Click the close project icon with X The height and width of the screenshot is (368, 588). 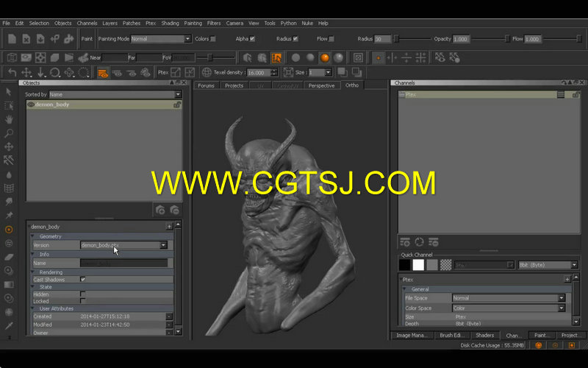[26, 39]
